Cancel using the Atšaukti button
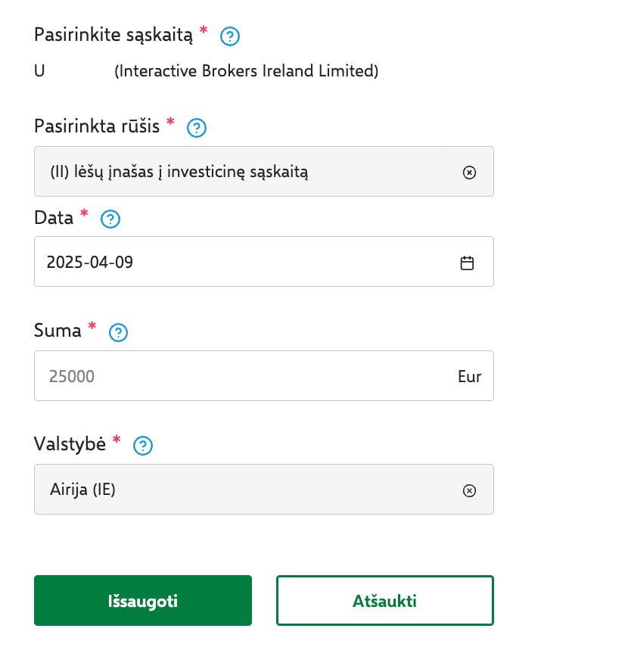 [x=384, y=601]
